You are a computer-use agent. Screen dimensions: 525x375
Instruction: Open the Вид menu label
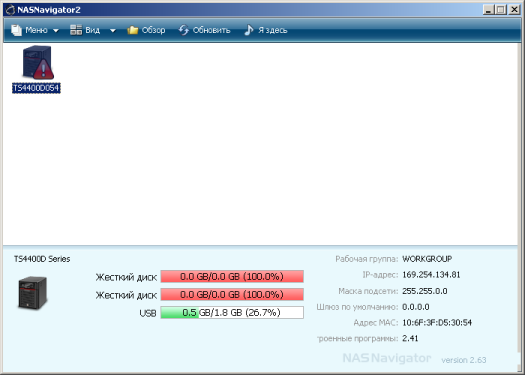click(92, 30)
